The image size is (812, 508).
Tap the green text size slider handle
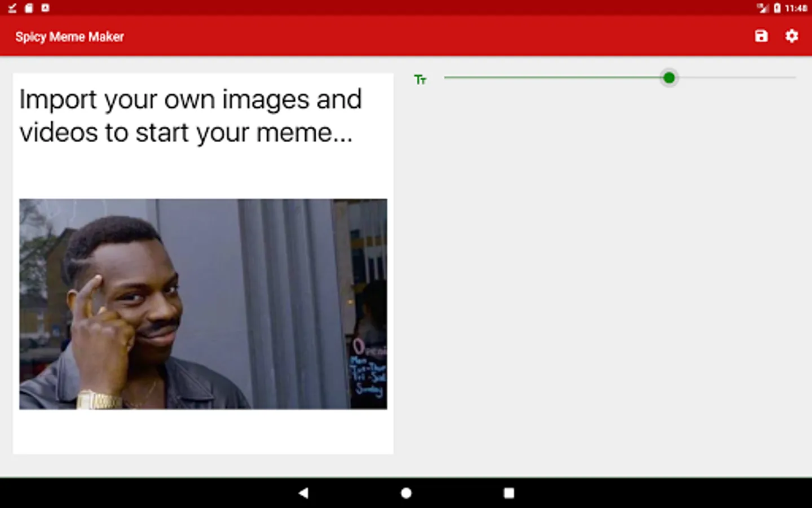coord(669,78)
